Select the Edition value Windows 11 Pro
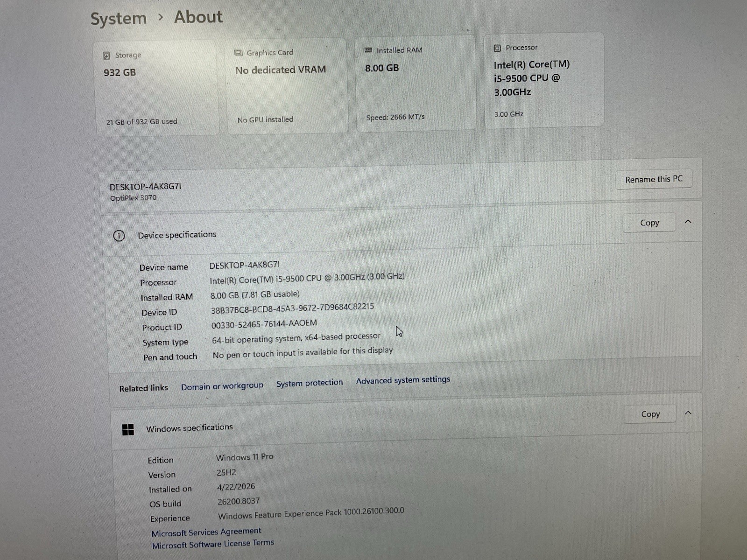Image resolution: width=747 pixels, height=560 pixels. pos(245,457)
